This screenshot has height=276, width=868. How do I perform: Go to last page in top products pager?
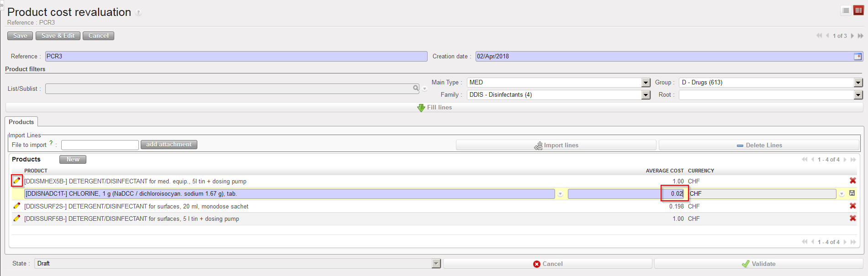click(x=853, y=159)
